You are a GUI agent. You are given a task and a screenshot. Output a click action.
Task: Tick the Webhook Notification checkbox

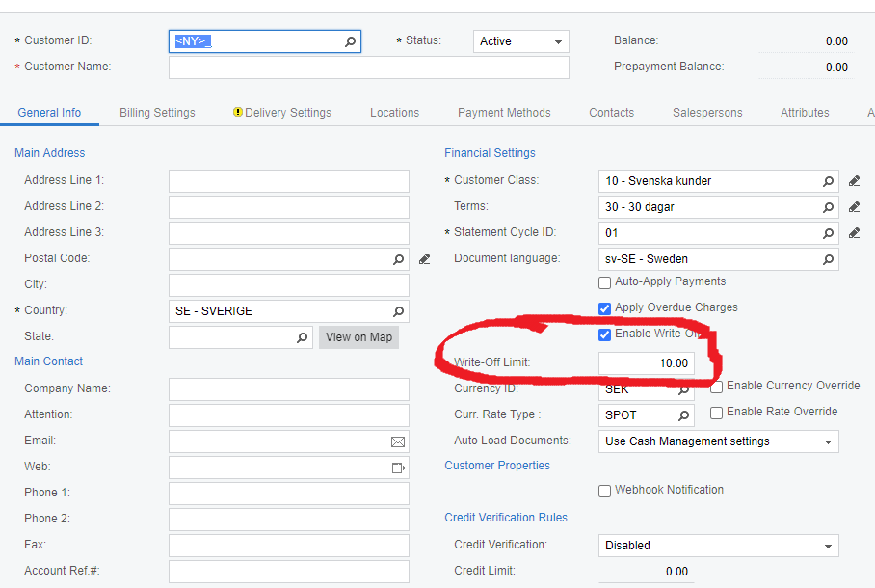[x=605, y=491]
